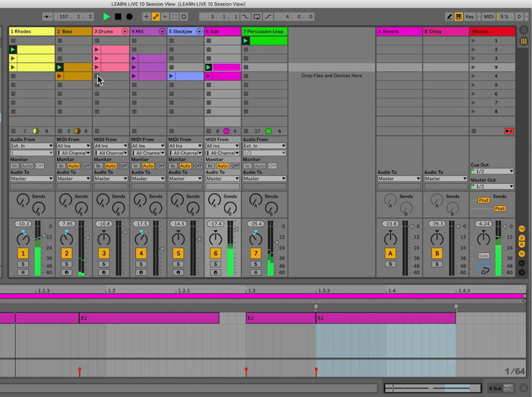The image size is (532, 397).
Task: Switch to Session View orange selector
Action: click(x=524, y=41)
